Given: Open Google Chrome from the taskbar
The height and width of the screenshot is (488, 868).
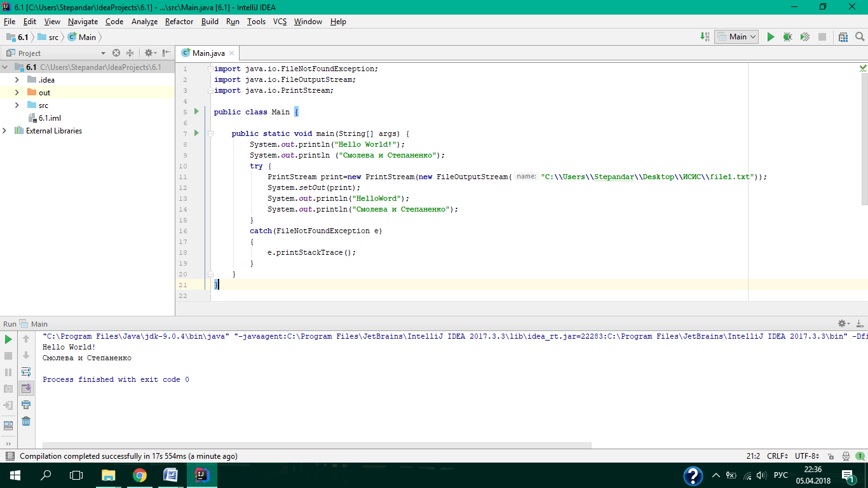Looking at the screenshot, I should click(140, 475).
